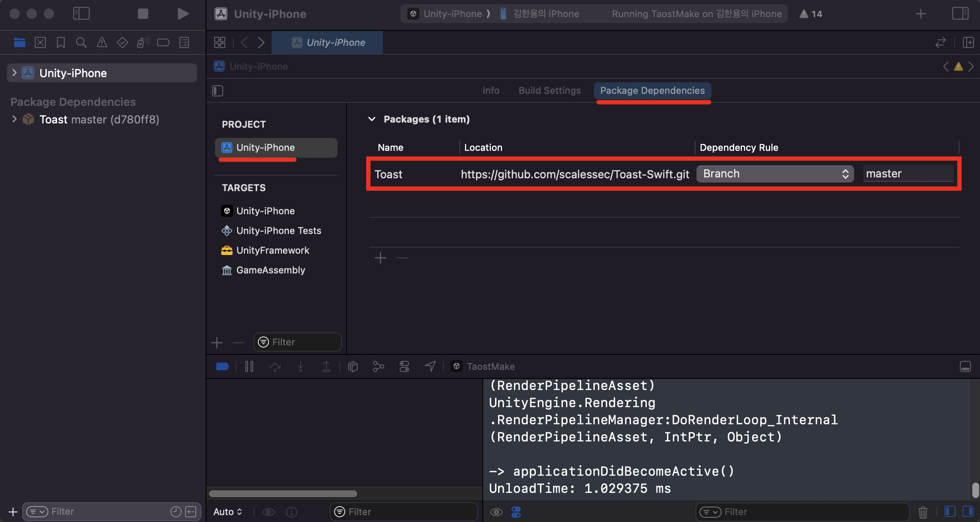Toggle the navigator sidebar button

pos(81,14)
